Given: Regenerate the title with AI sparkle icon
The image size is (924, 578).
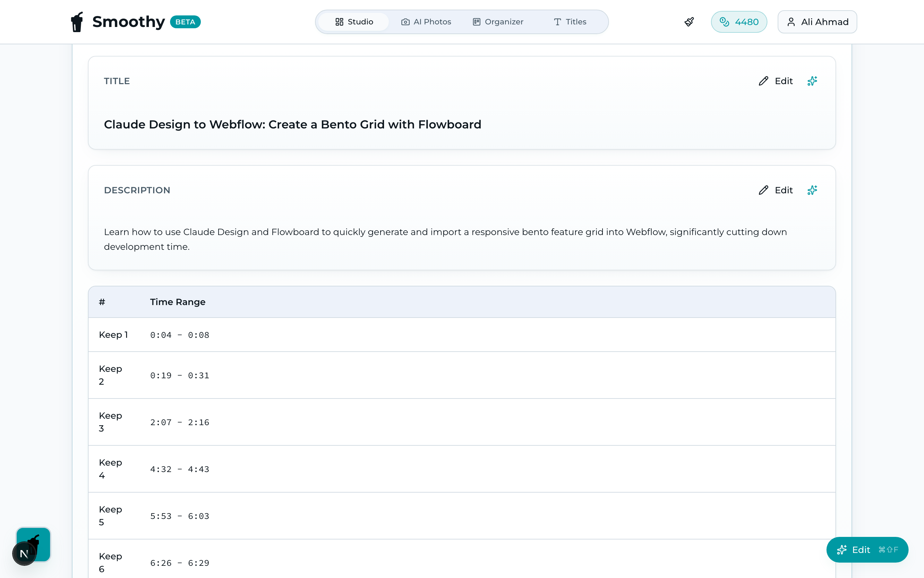Looking at the screenshot, I should pyautogui.click(x=812, y=81).
